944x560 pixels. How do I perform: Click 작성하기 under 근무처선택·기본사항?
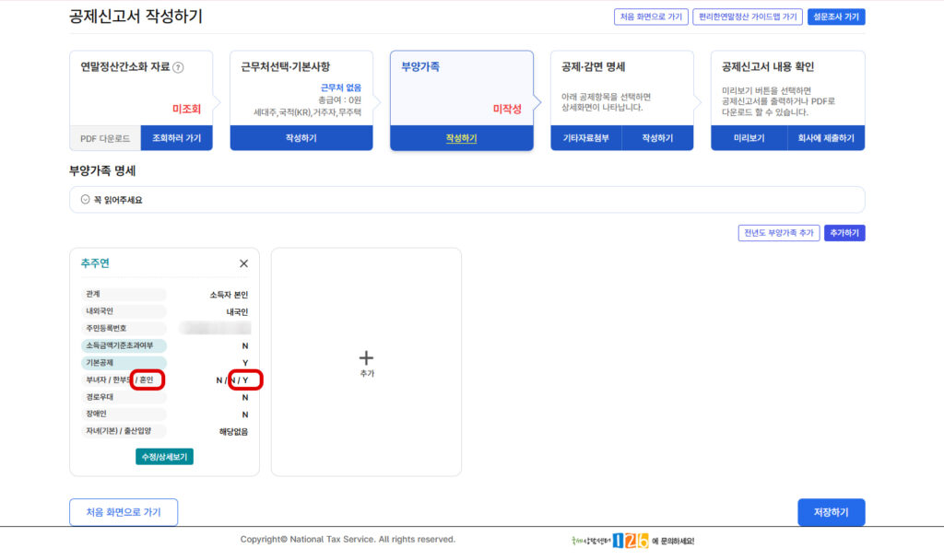coord(301,136)
